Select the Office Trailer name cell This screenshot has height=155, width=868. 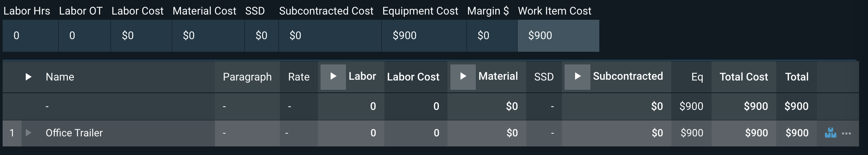click(x=74, y=133)
